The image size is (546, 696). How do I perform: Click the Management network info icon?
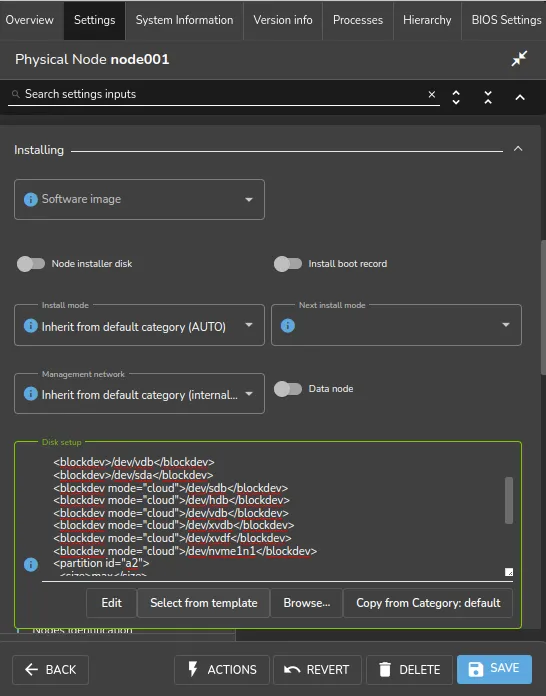[x=31, y=394]
